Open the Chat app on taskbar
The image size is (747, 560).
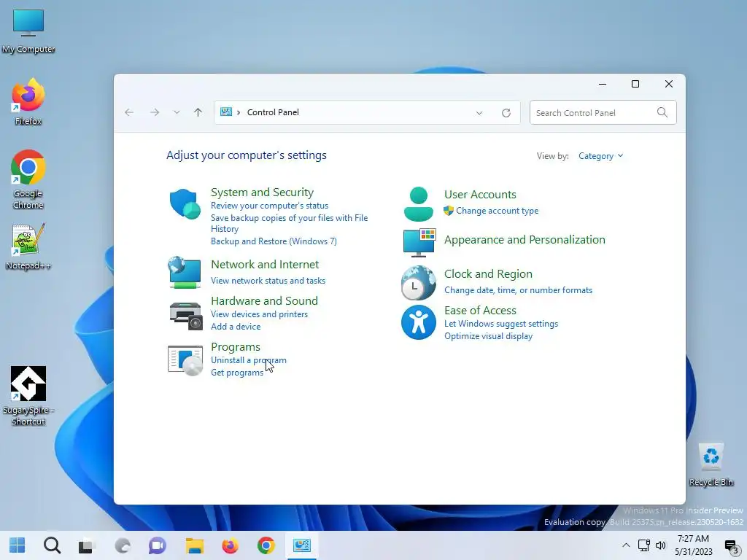coord(158,545)
